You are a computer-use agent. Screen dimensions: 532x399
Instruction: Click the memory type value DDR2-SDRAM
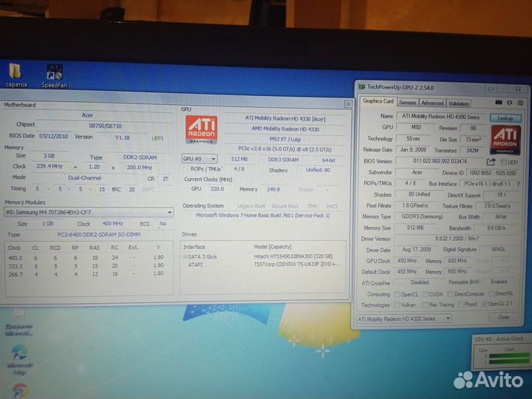tap(140, 157)
